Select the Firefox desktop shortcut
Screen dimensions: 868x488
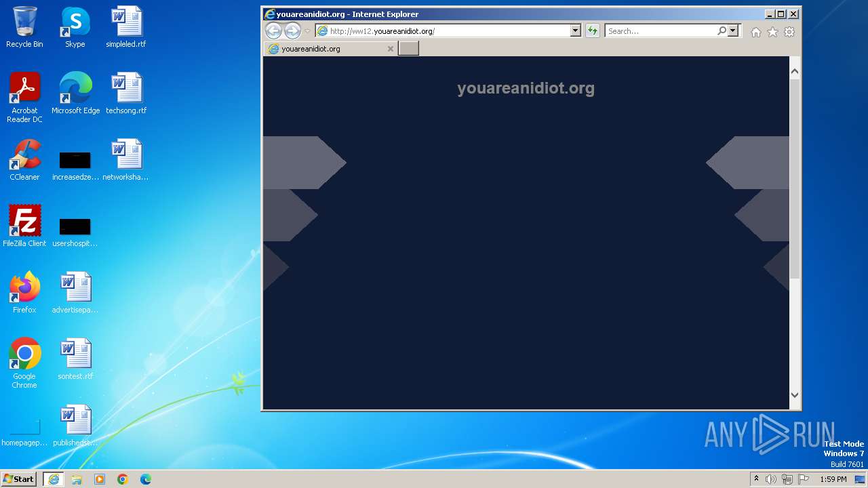(24, 293)
